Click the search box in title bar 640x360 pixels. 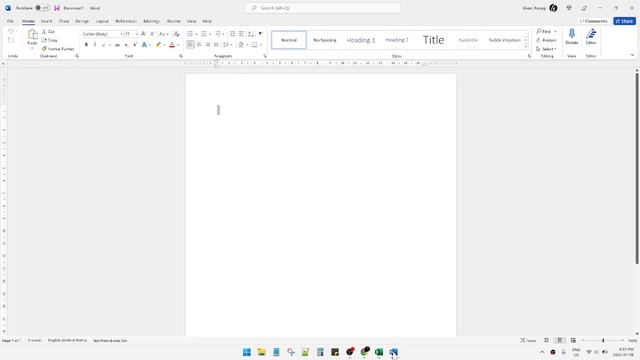[322, 8]
